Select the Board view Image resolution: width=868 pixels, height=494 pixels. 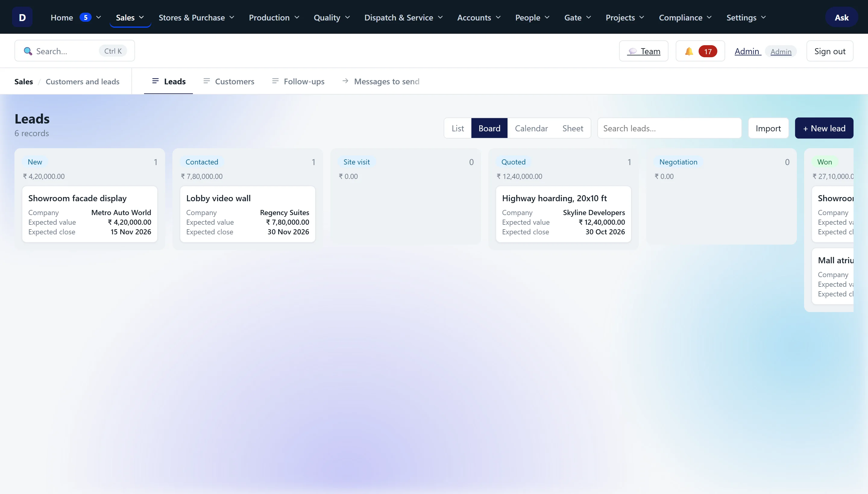coord(489,128)
